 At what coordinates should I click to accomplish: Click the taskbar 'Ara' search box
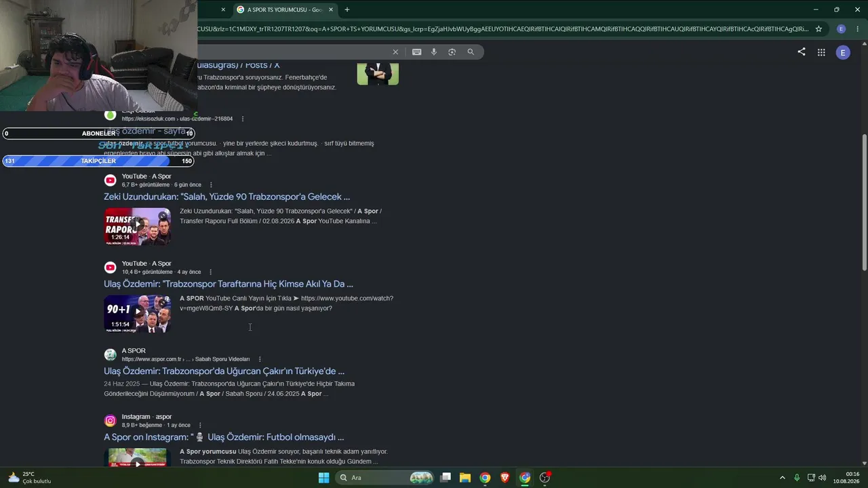pos(384,478)
